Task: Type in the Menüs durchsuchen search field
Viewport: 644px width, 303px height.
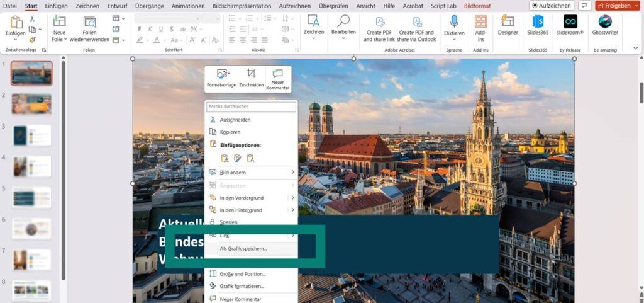Action: point(252,106)
